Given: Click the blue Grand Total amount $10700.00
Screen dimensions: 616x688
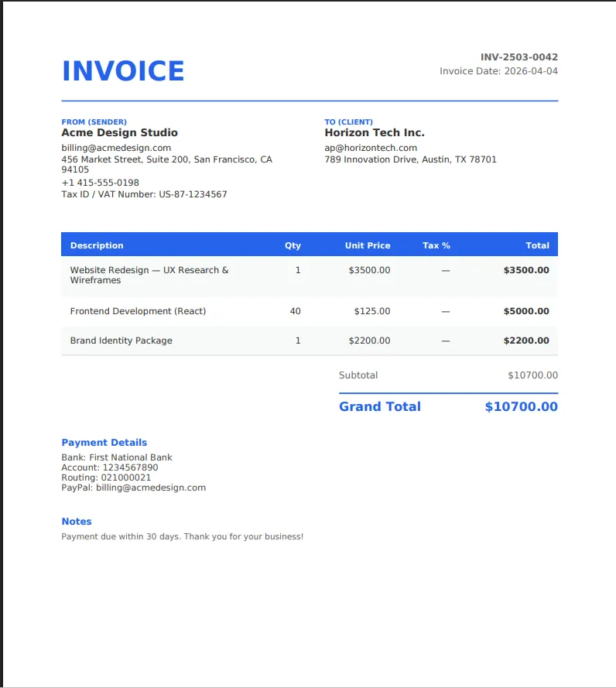Looking at the screenshot, I should pyautogui.click(x=522, y=407).
